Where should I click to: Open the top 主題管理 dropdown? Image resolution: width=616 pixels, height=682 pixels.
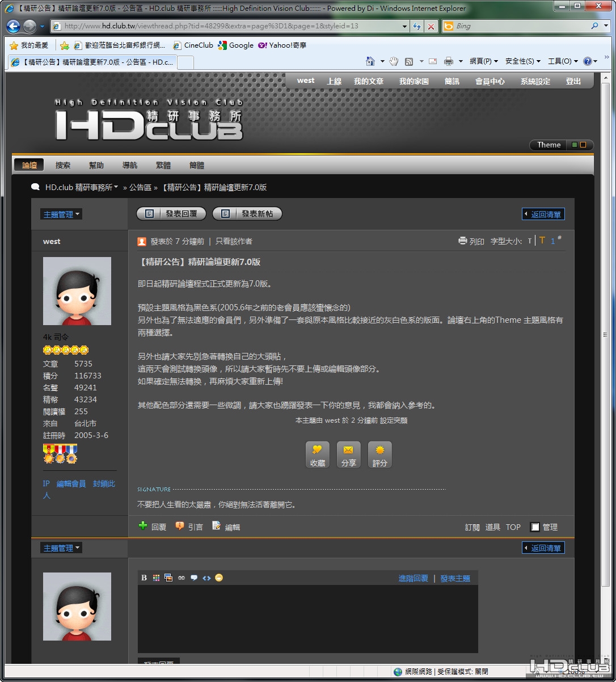(61, 214)
